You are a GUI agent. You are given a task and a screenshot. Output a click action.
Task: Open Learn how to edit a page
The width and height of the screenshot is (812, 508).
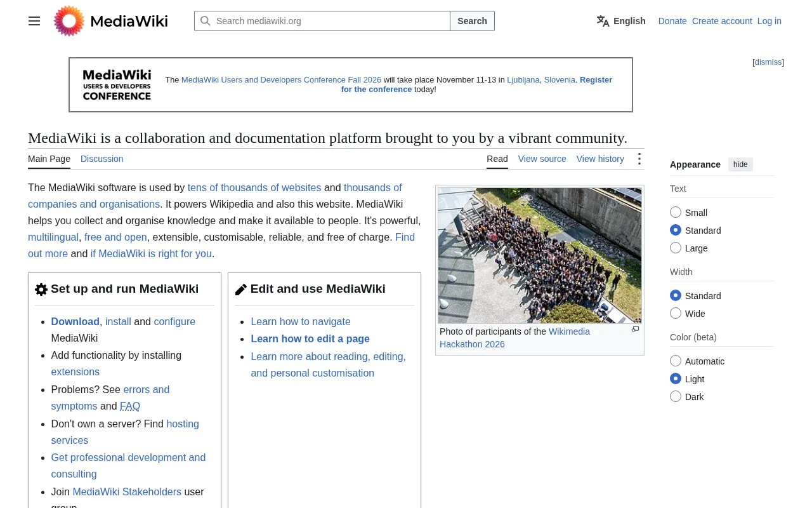point(310,338)
